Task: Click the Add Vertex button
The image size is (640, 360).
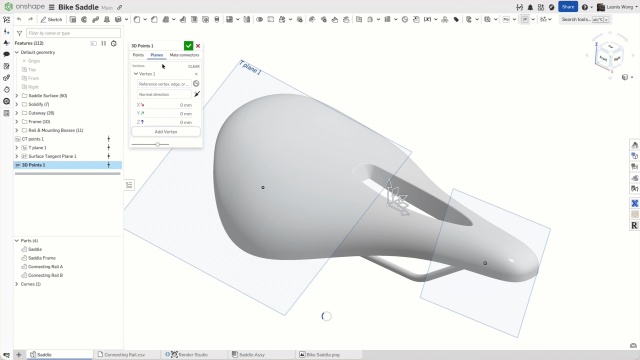Action: click(x=166, y=132)
